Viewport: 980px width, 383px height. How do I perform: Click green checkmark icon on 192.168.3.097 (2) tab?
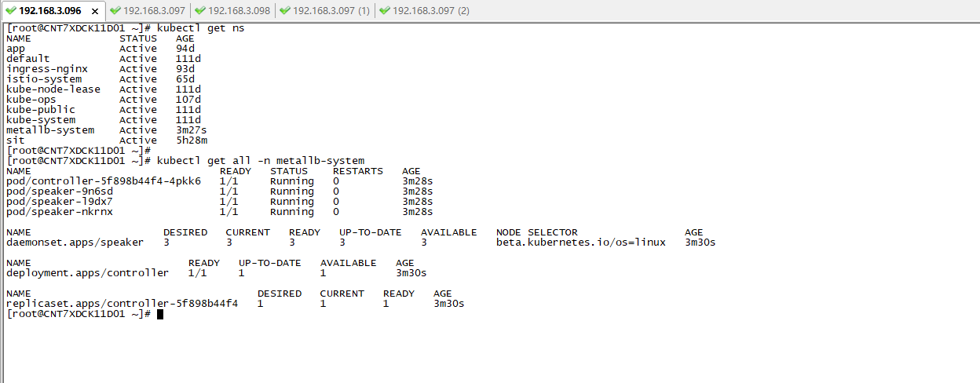coord(384,11)
